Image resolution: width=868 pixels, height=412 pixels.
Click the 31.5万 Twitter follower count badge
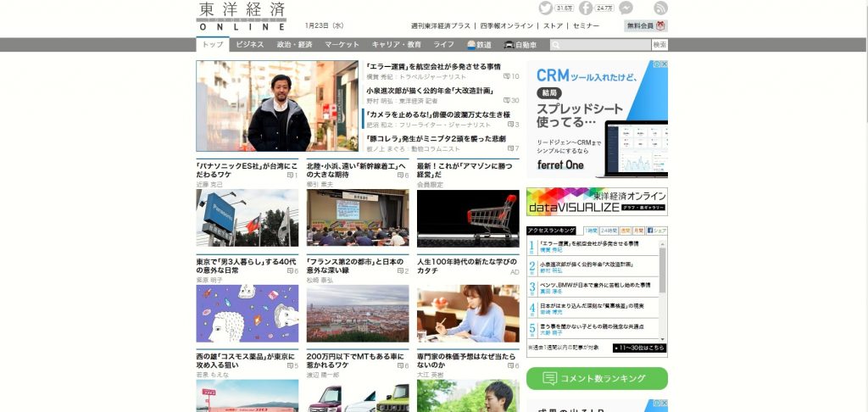[565, 8]
